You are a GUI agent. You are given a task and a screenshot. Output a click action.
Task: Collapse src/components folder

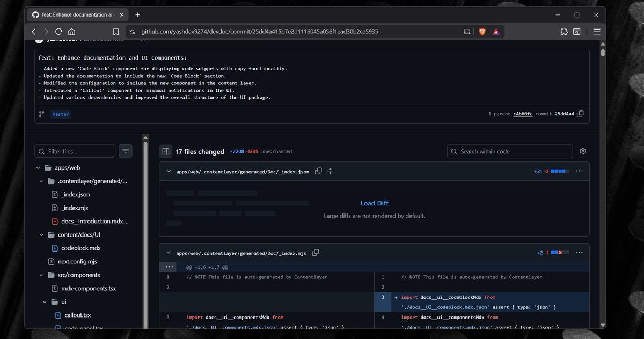[x=42, y=275]
